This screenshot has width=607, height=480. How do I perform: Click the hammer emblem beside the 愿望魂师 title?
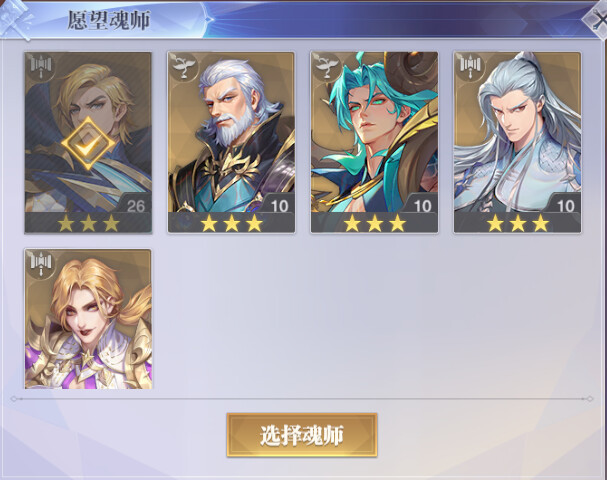(x=16, y=20)
